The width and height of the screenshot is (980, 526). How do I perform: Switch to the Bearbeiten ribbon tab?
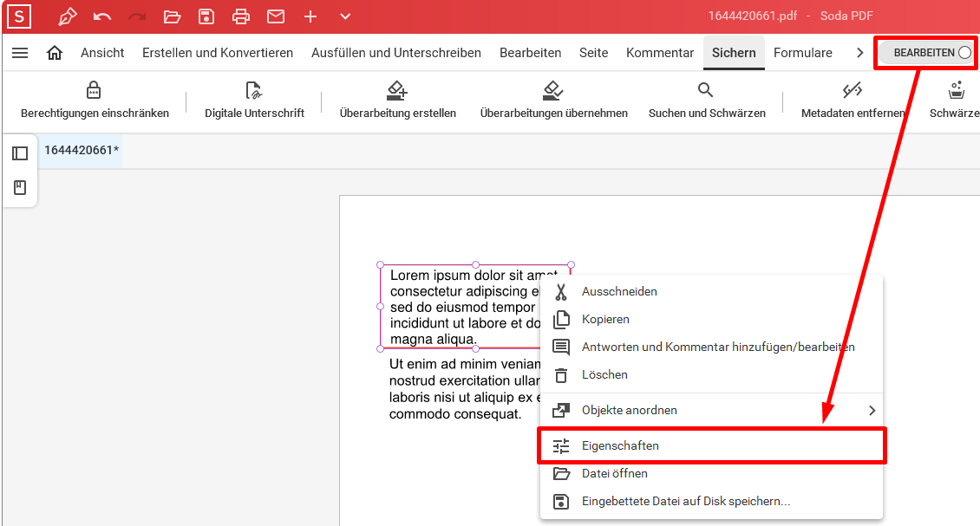coord(530,53)
